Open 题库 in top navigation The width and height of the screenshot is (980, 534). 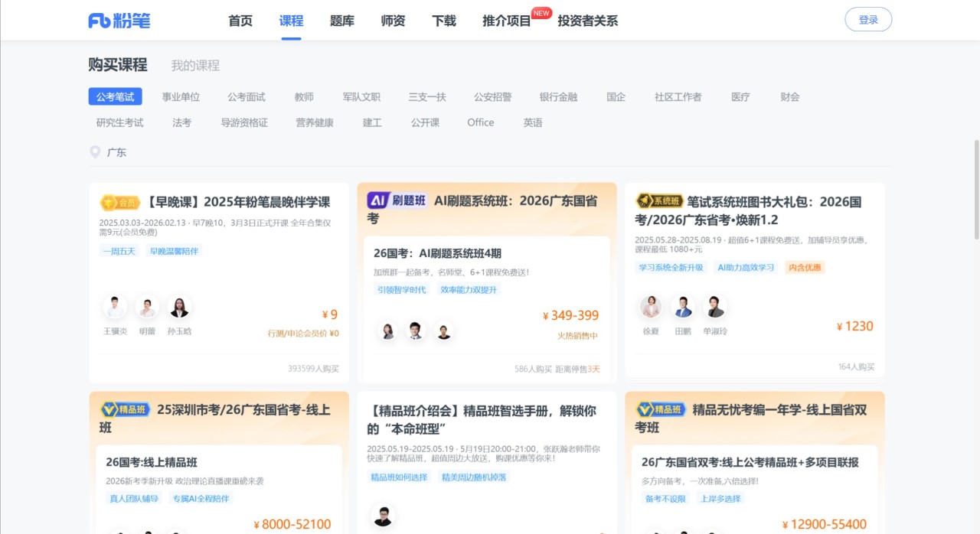pyautogui.click(x=342, y=21)
